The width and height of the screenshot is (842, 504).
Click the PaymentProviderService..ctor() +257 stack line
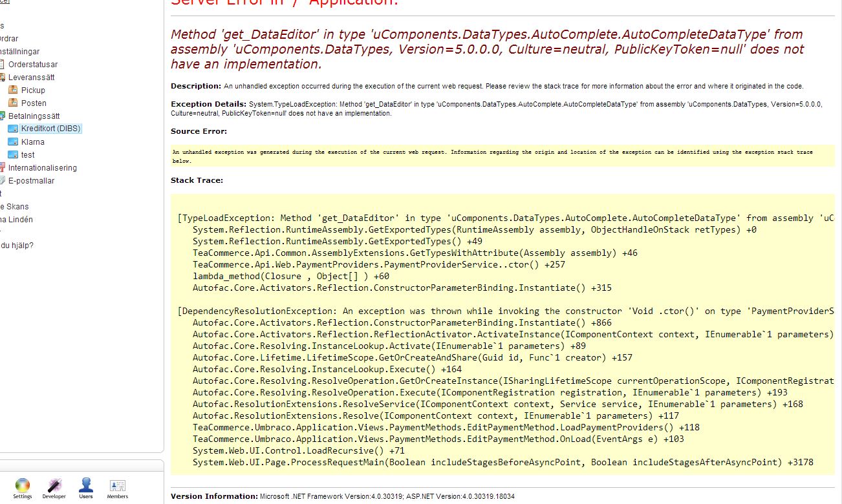[379, 264]
